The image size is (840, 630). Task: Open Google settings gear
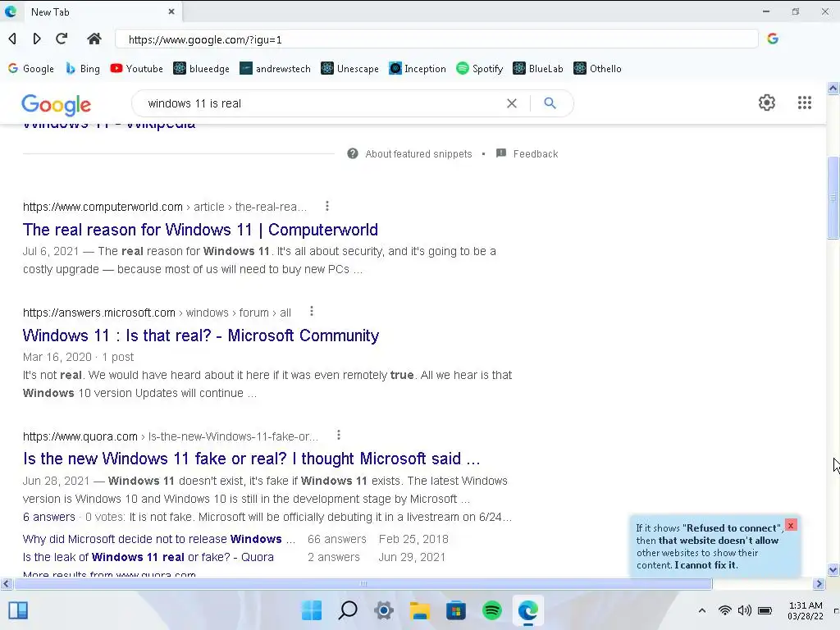767,103
